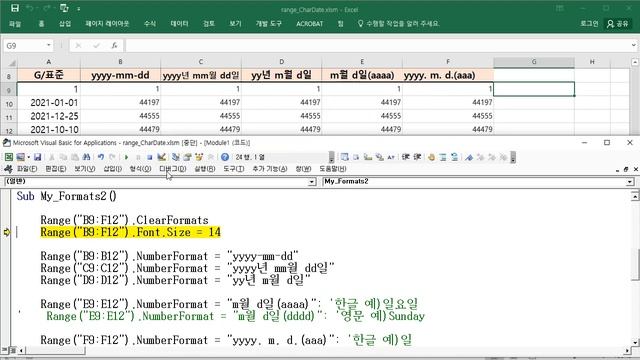The height and width of the screenshot is (360, 640).
Task: Open the 삽입(I) menu in VBA editor
Action: [x=112, y=169]
